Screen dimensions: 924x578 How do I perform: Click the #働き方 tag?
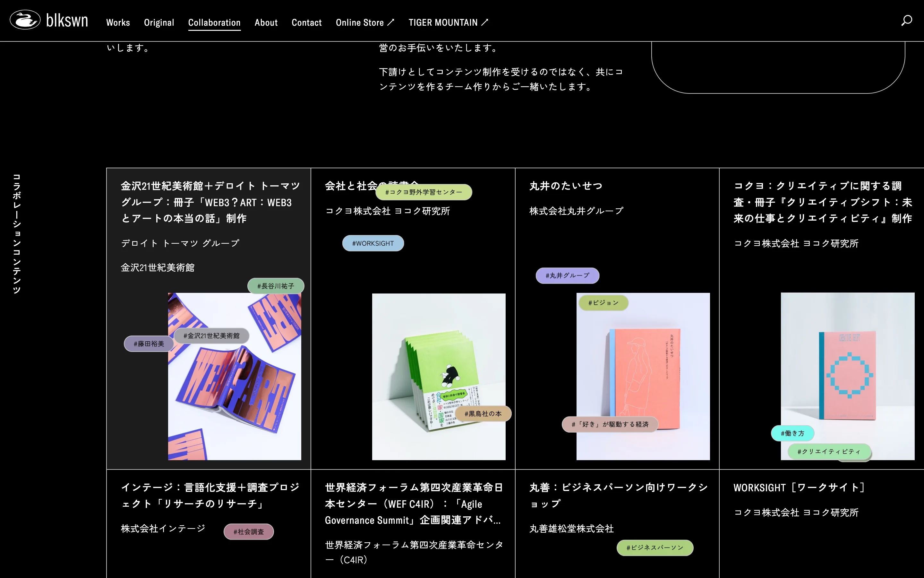point(793,433)
